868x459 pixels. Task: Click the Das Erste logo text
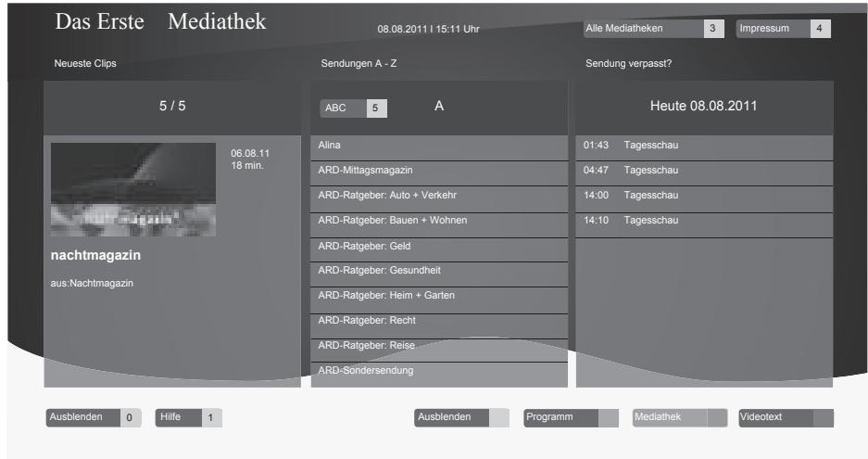[100, 21]
